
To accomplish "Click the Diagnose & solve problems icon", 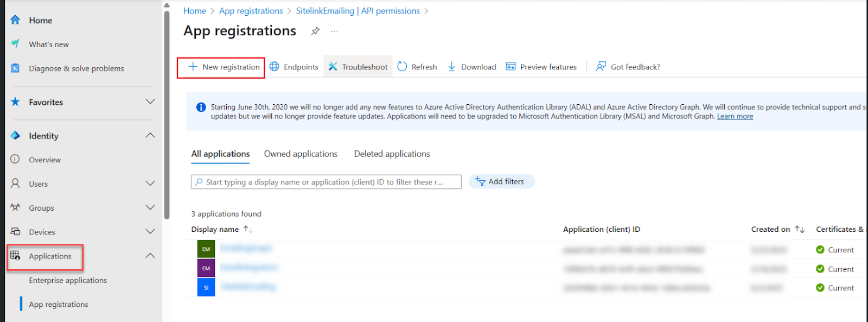I will [15, 68].
